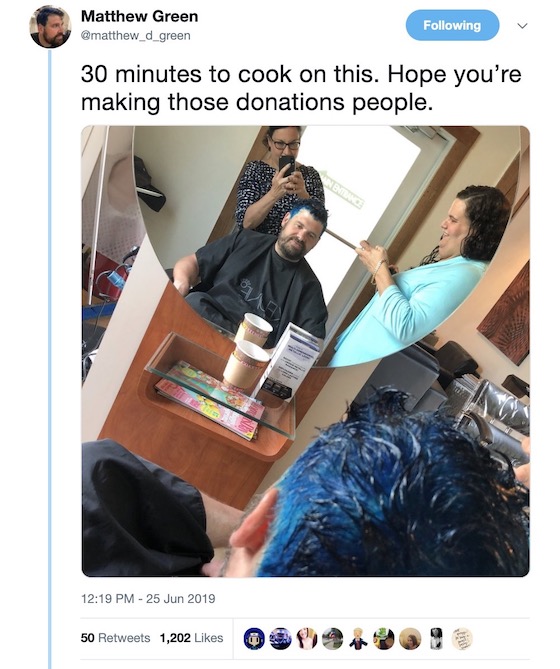Click the grey roadside photo liker avatar
The height and width of the screenshot is (669, 560).
pos(332,639)
